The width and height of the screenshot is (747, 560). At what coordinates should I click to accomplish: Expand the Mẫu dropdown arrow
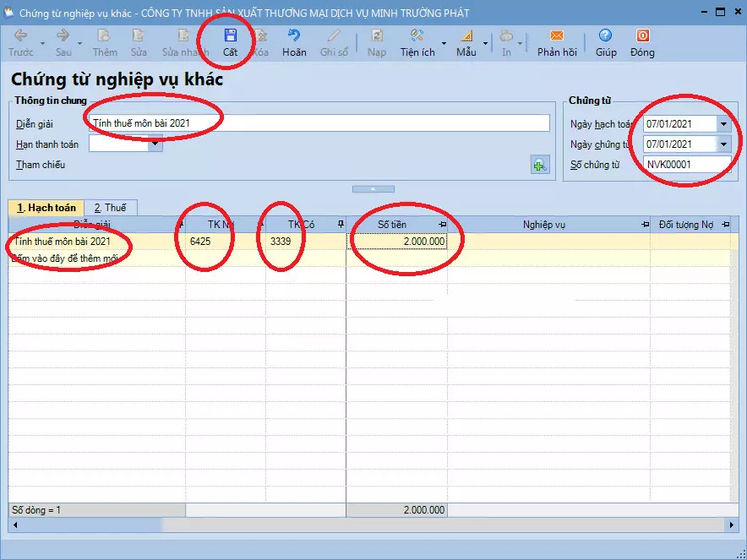point(485,43)
